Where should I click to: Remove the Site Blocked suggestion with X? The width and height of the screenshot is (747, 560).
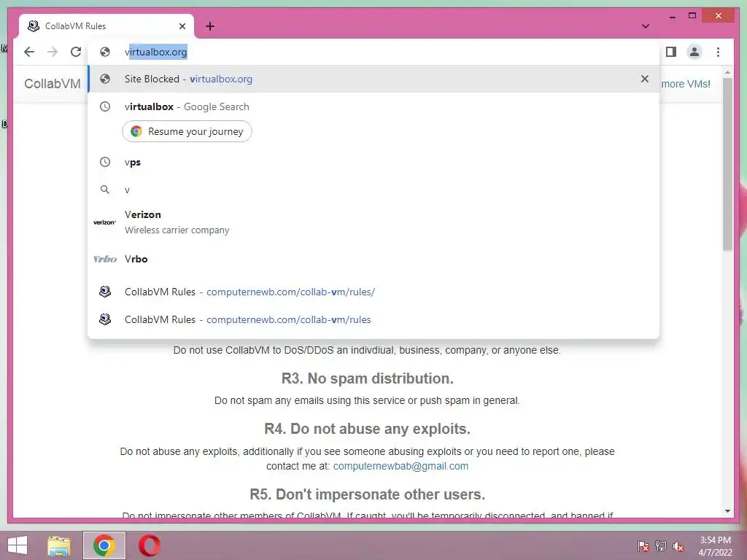645,79
